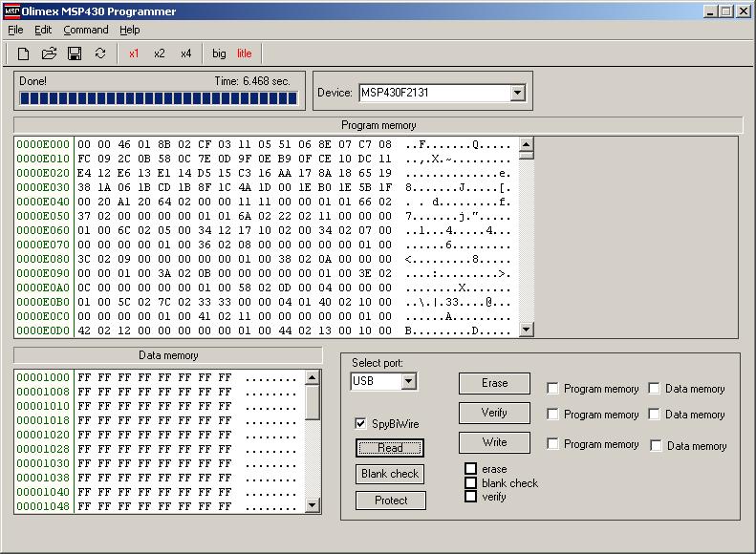Select address 0000E080 row
This screenshot has height=554, width=756.
point(43,259)
